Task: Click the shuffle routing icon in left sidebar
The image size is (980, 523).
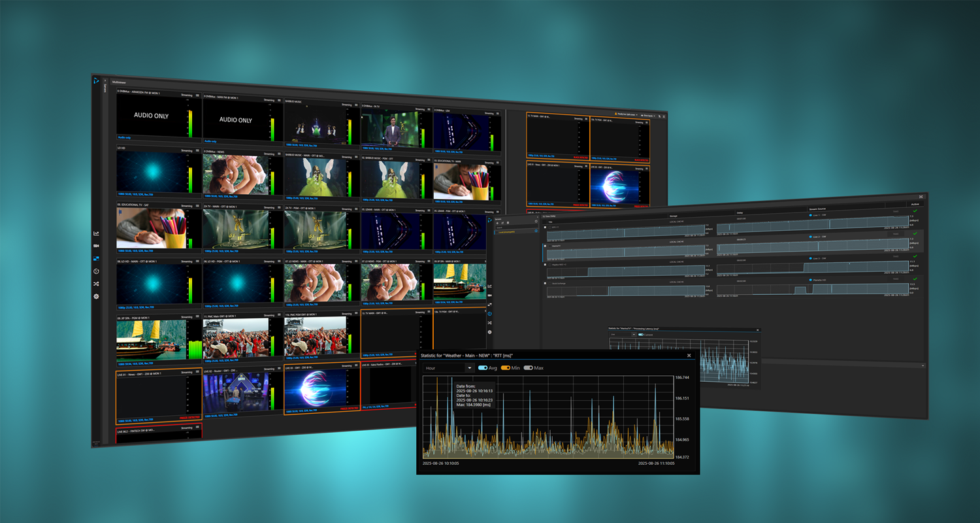Action: 96,284
